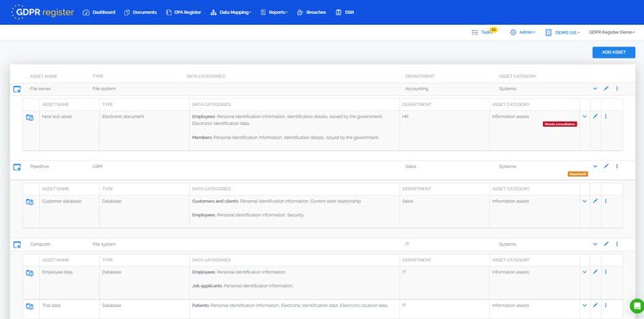Expand the Computer row chevron
The image size is (644, 319).
tap(595, 244)
